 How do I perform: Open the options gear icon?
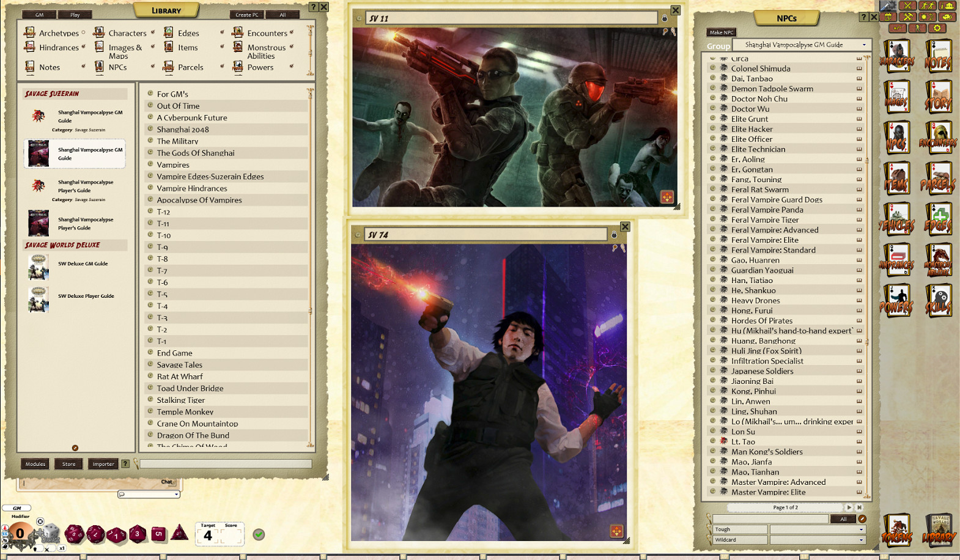click(937, 28)
